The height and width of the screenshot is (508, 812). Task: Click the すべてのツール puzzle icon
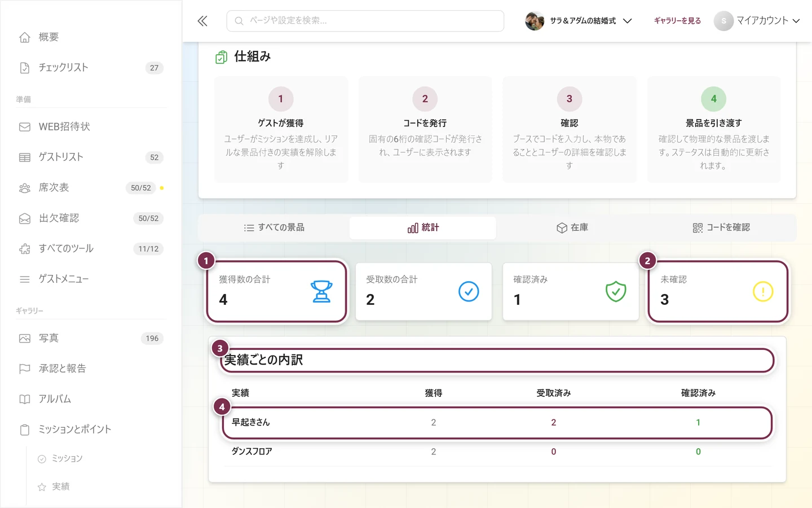(25, 249)
